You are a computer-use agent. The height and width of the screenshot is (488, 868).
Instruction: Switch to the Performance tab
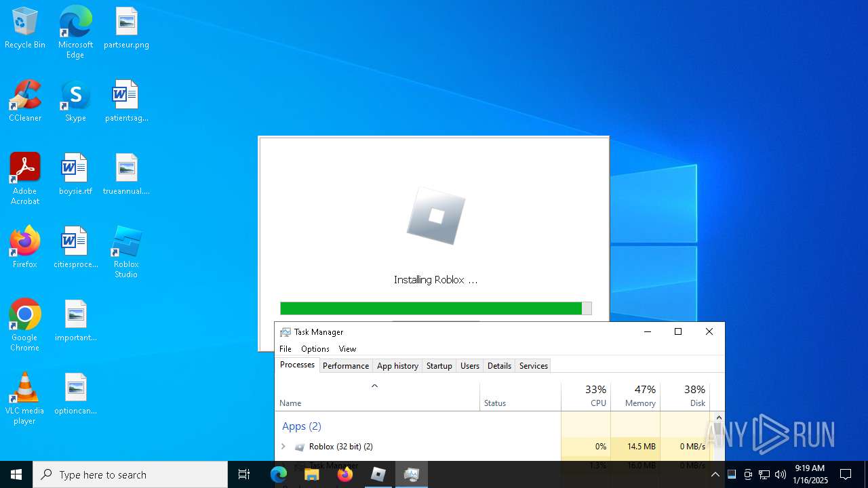click(346, 366)
